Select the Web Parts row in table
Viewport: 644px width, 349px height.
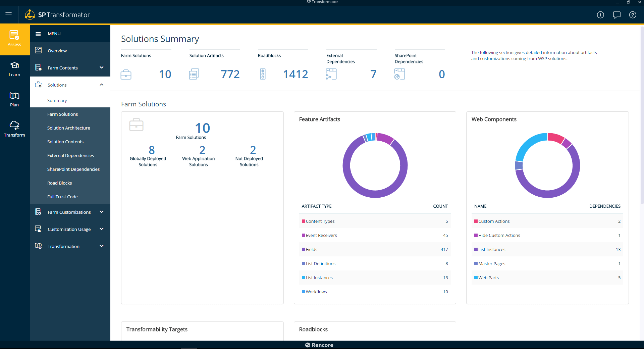tap(547, 278)
